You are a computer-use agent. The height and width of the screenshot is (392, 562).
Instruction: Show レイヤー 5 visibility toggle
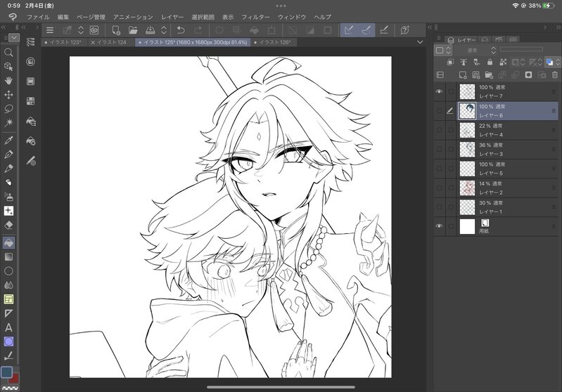click(x=439, y=169)
